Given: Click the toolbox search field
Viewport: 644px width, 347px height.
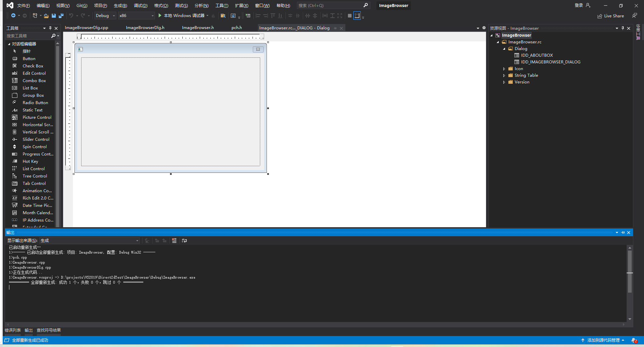Looking at the screenshot, I should pos(28,36).
